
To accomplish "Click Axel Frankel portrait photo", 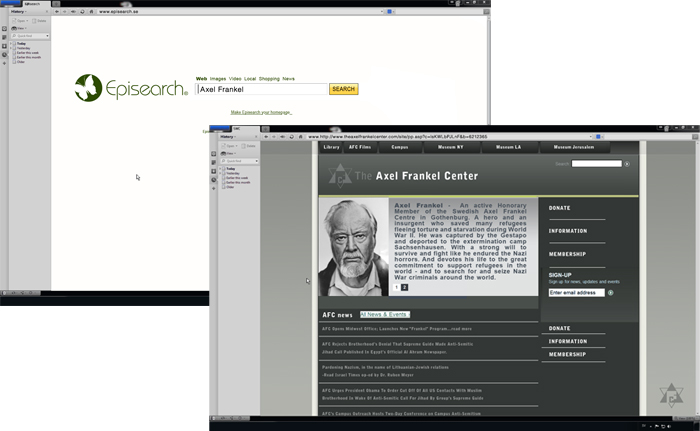I will pos(354,247).
